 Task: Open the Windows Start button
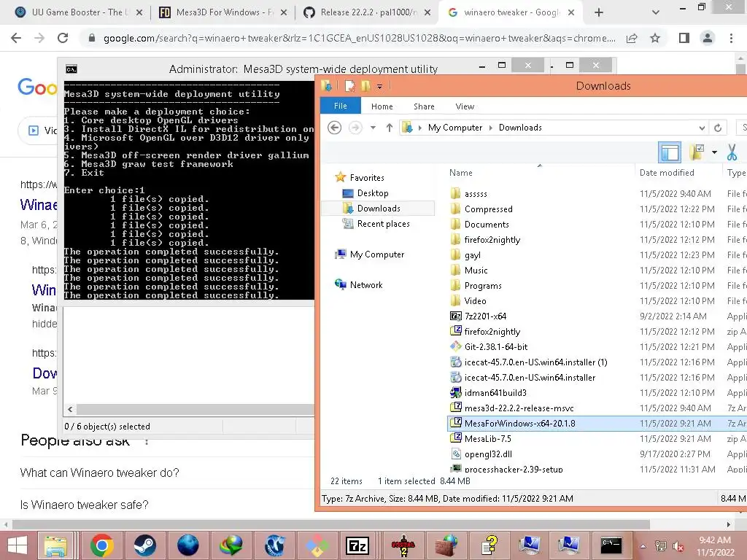tap(18, 545)
